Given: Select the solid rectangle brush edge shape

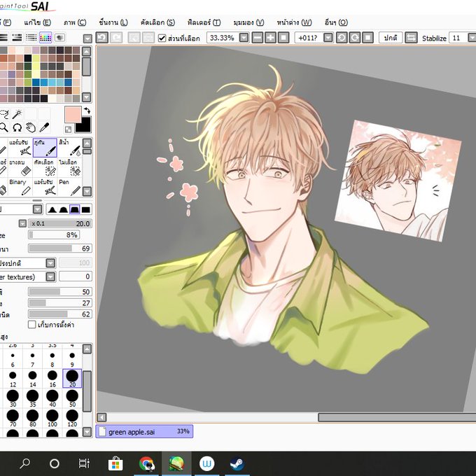Looking at the screenshot, I should [86, 209].
